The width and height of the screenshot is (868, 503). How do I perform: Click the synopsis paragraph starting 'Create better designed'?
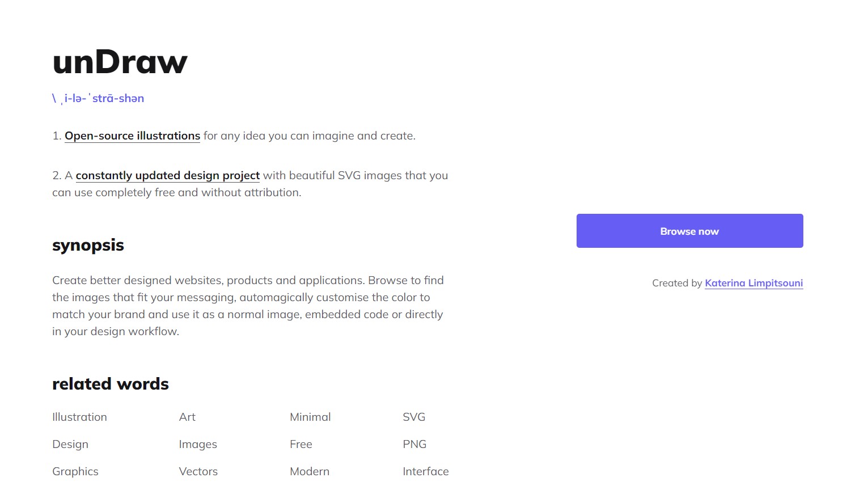tap(248, 306)
